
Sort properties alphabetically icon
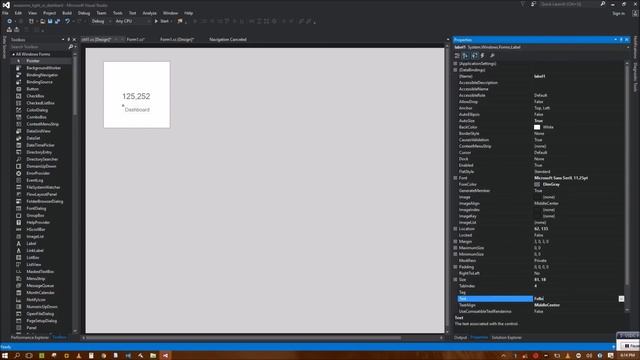[465, 56]
